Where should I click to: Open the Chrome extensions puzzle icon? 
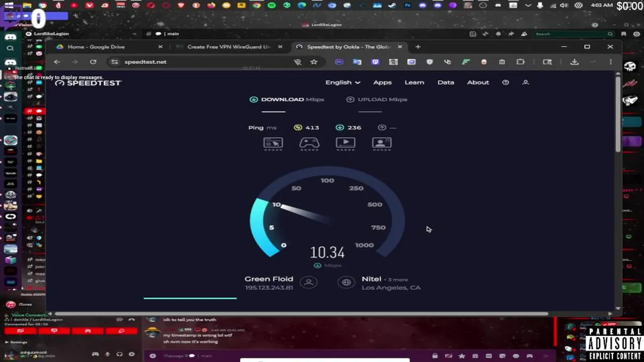point(521,62)
